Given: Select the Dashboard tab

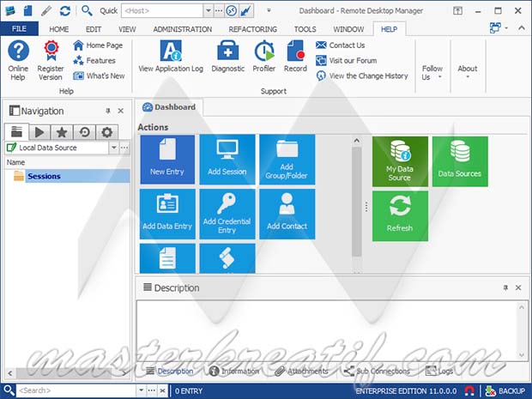Looking at the screenshot, I should click(x=169, y=107).
